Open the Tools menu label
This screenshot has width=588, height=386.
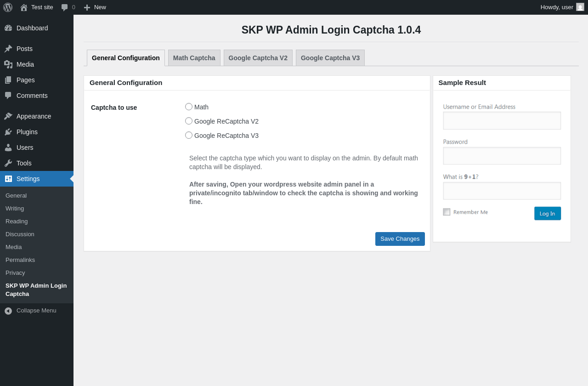point(24,163)
